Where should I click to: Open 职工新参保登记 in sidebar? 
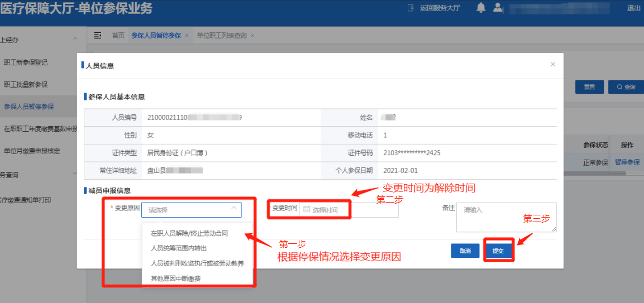[26, 62]
